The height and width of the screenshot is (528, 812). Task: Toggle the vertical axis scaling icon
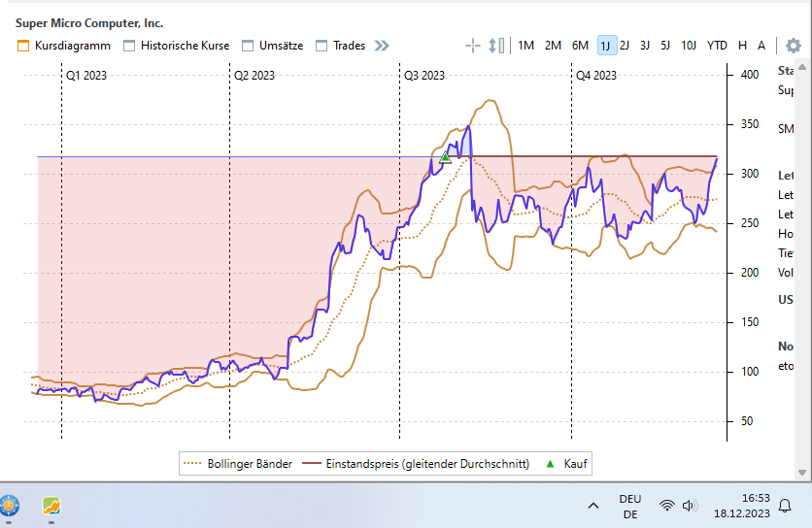pyautogui.click(x=496, y=46)
